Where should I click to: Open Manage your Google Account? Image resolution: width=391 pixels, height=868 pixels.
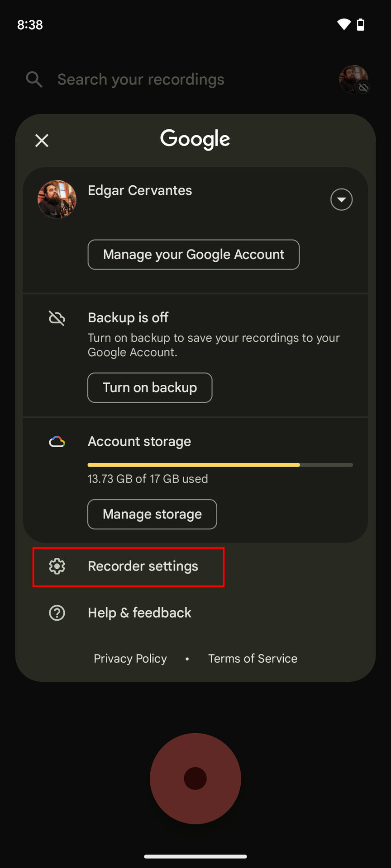coord(193,255)
